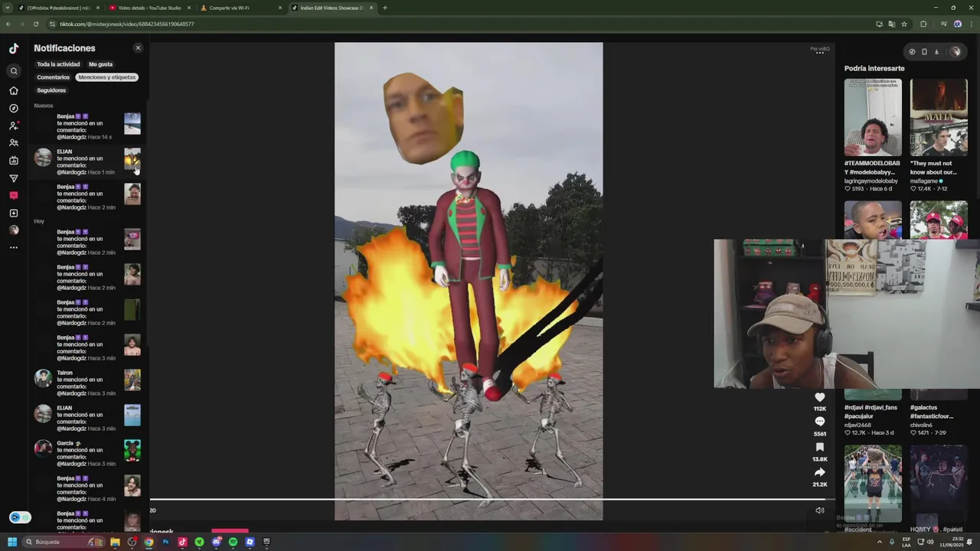Screen dimensions: 980x551
Task: Switch to the 'Video details - YouTube Studio' tab
Action: click(x=150, y=8)
